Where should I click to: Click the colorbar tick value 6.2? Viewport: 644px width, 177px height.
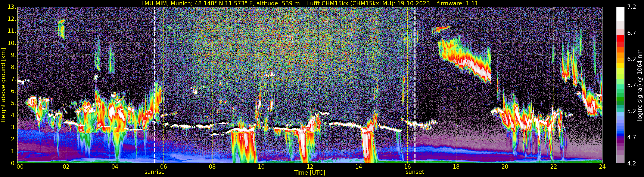[x=632, y=59]
